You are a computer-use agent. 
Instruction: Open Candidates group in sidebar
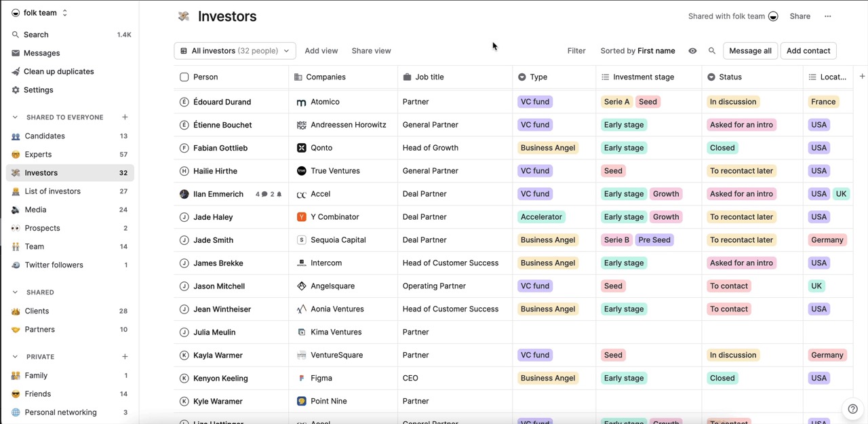point(70,136)
